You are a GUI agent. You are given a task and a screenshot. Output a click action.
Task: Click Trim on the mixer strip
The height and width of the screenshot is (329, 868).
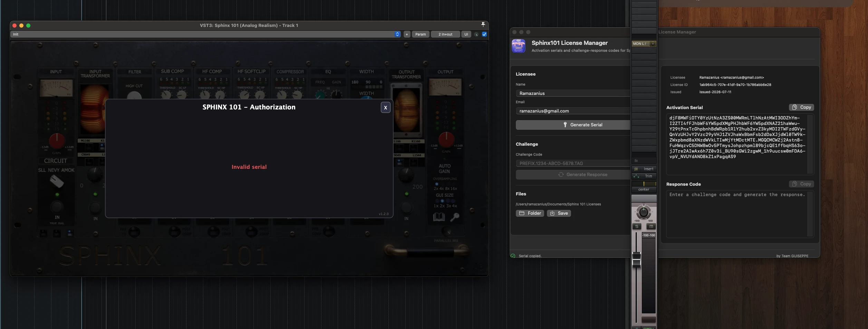point(648,176)
